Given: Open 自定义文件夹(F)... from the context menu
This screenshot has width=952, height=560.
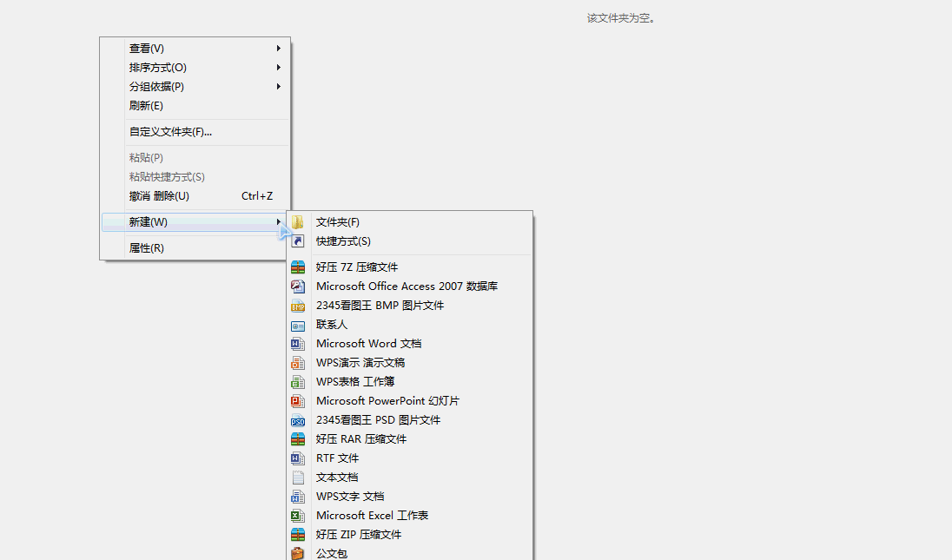Looking at the screenshot, I should point(170,132).
